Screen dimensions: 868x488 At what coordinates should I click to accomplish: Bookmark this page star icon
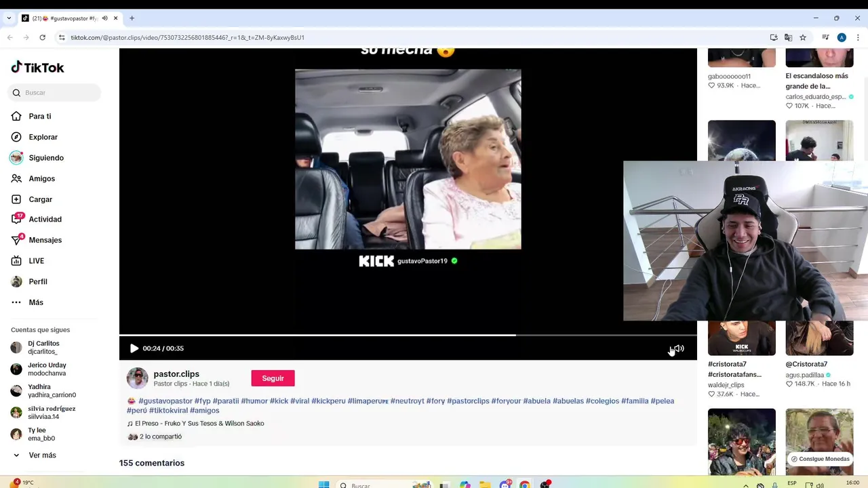point(803,37)
